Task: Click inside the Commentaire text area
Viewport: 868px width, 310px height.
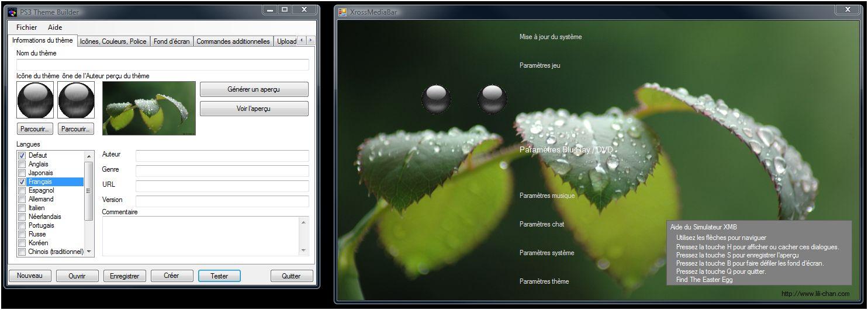Action: pos(200,236)
